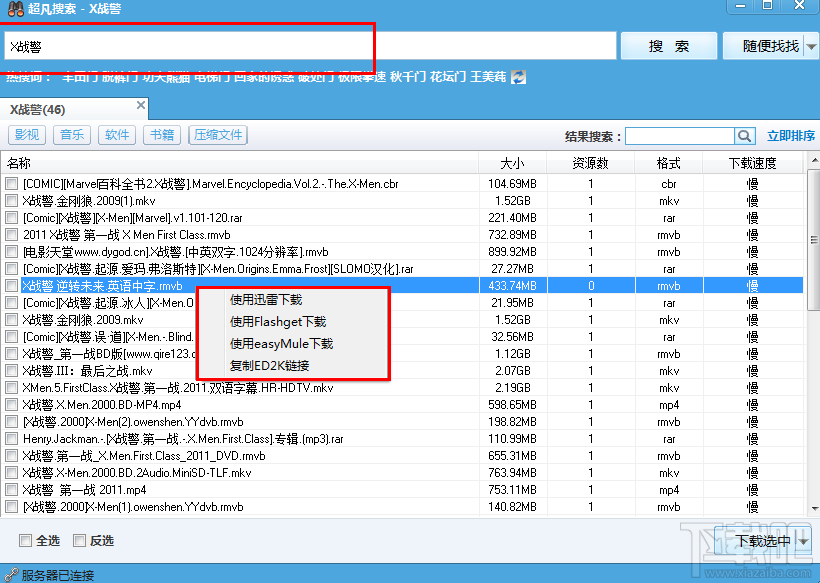Enable the 全选 checkbox
The image size is (820, 583).
click(25, 541)
